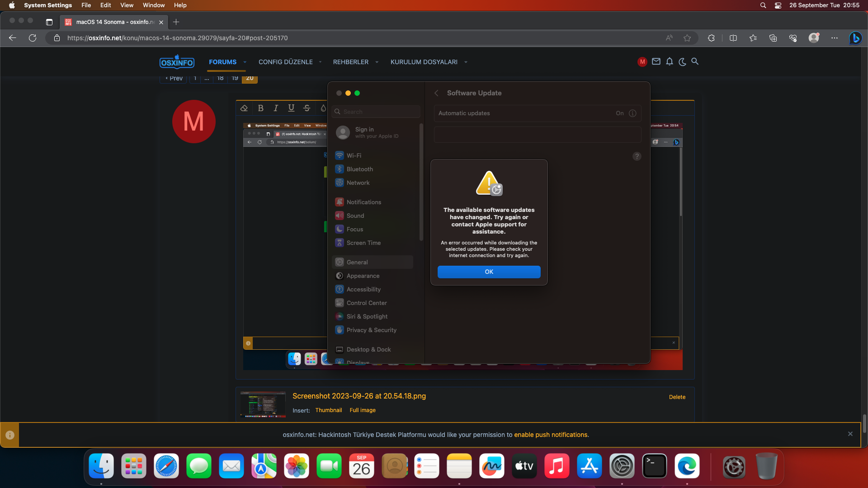Open the Window menu in the menu bar

[153, 5]
